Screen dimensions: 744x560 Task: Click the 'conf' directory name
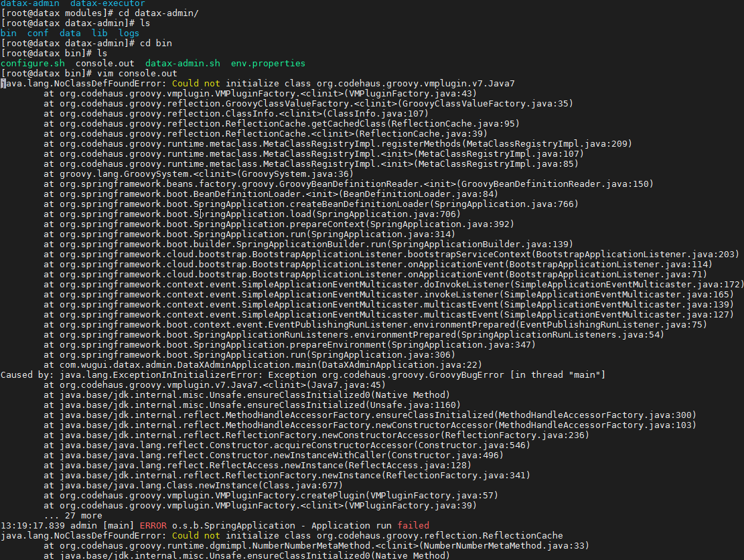pos(38,33)
